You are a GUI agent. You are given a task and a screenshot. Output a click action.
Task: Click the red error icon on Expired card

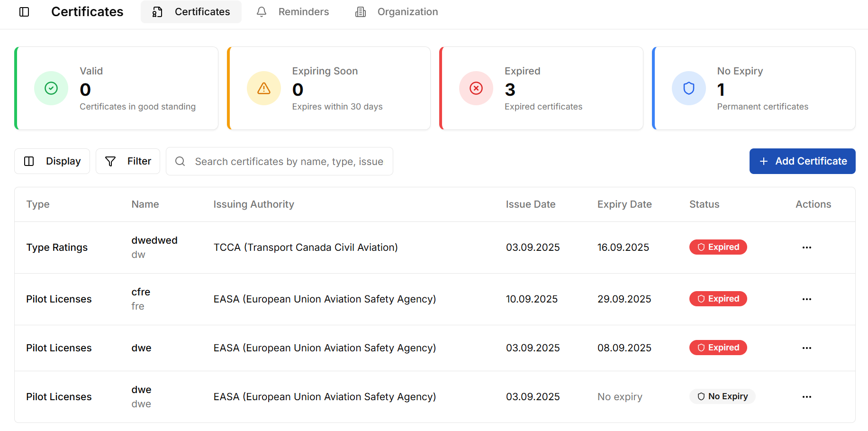coord(476,88)
